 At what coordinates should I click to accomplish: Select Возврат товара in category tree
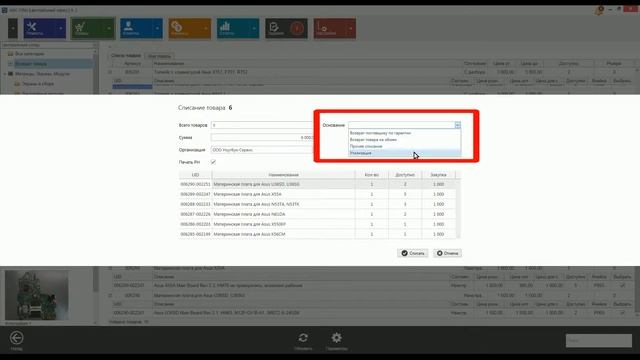tap(31, 64)
